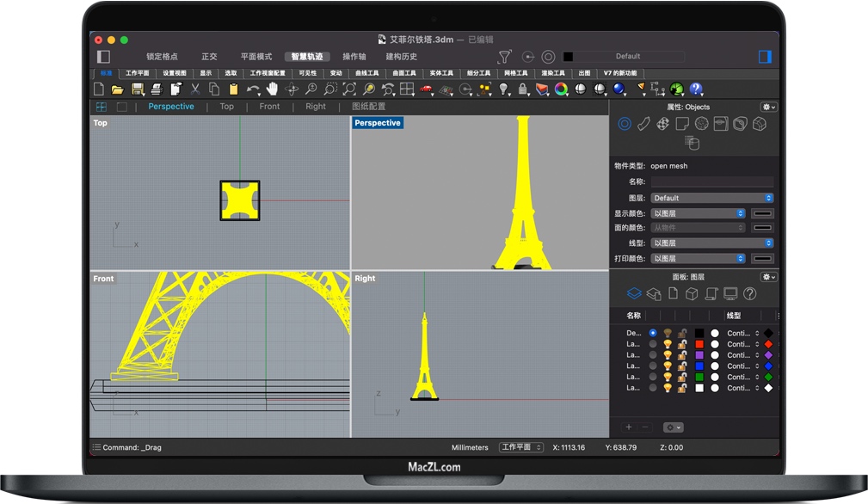This screenshot has height=504, width=868.
Task: Switch to the Front viewport tab
Action: coord(269,107)
